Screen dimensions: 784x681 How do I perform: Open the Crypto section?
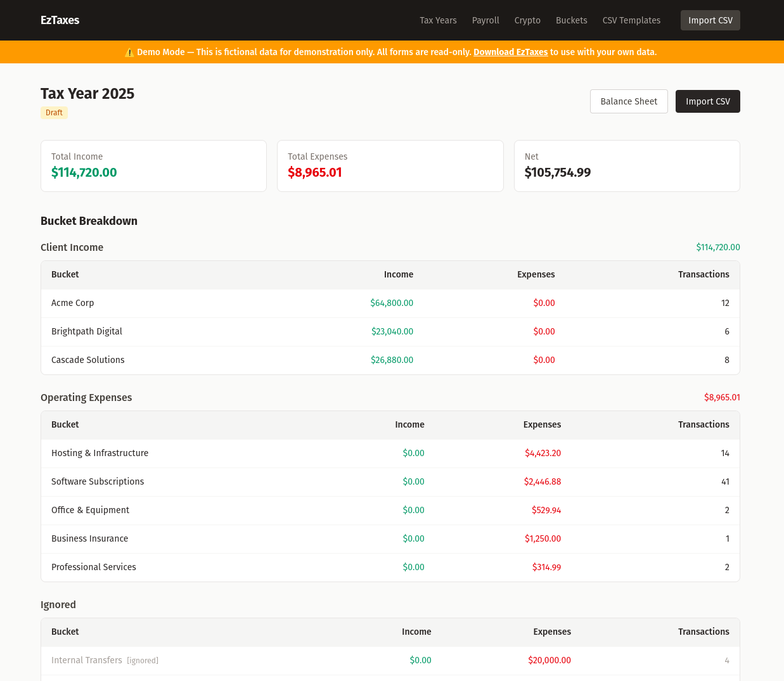click(x=527, y=20)
